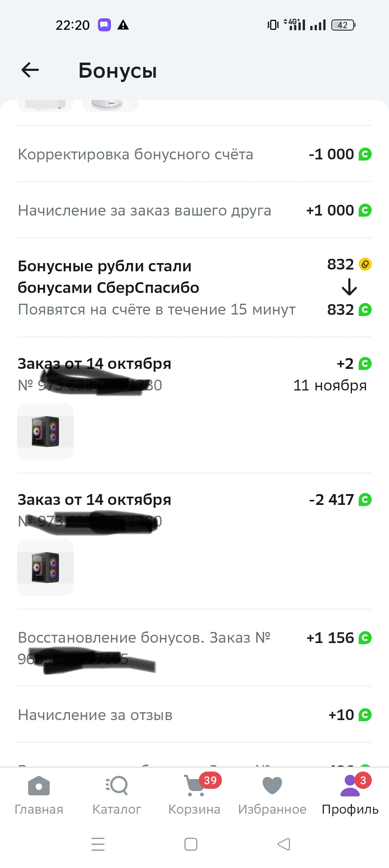Open the messenger notification icon in status bar
The width and height of the screenshot is (389, 868).
tap(104, 25)
